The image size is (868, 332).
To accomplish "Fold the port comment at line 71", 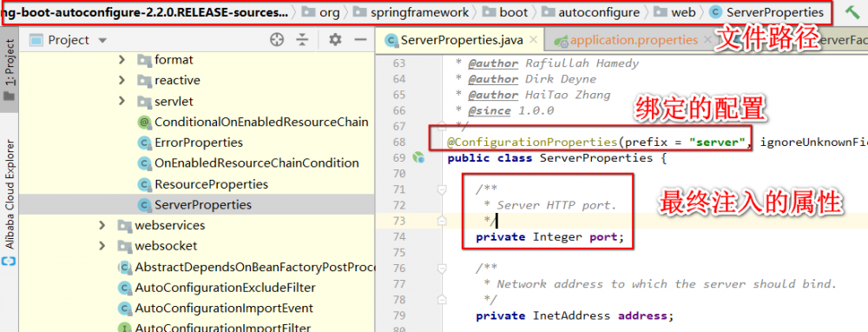I will (x=442, y=189).
